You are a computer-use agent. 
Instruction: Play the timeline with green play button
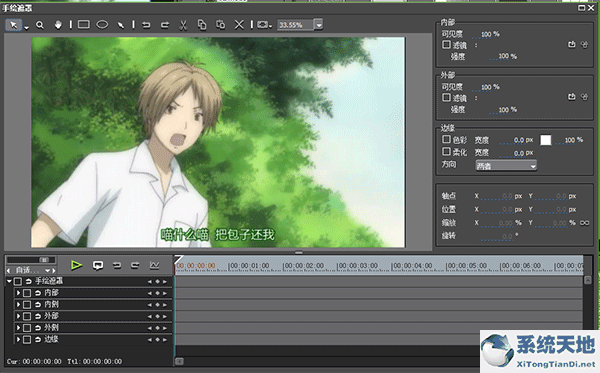pos(77,265)
